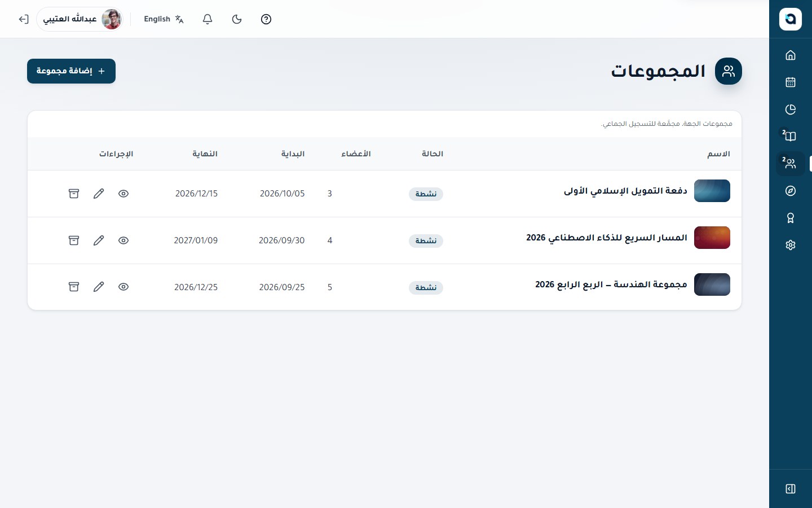Click the النهاية column header
This screenshot has height=508, width=812.
(x=205, y=154)
